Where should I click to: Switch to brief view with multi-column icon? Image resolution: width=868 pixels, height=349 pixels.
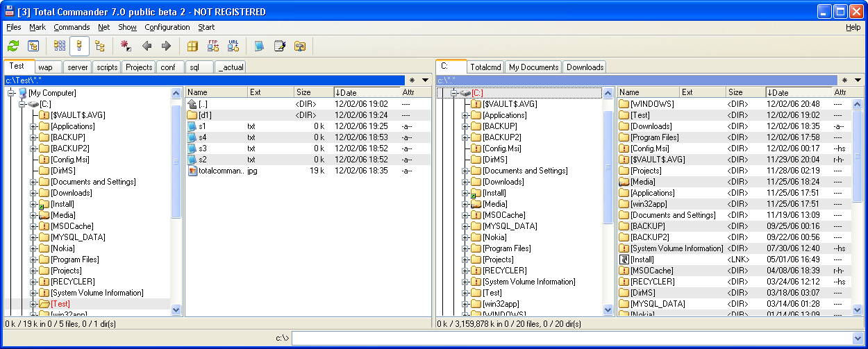(60, 46)
